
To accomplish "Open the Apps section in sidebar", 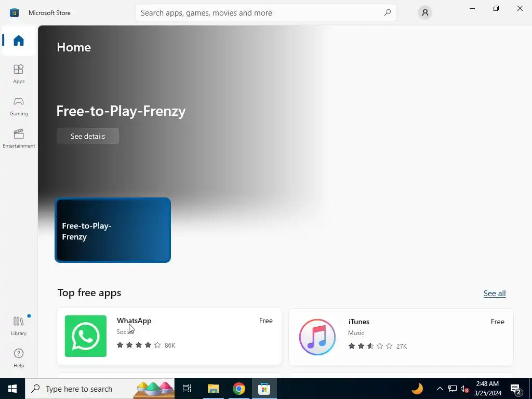I will [19, 74].
